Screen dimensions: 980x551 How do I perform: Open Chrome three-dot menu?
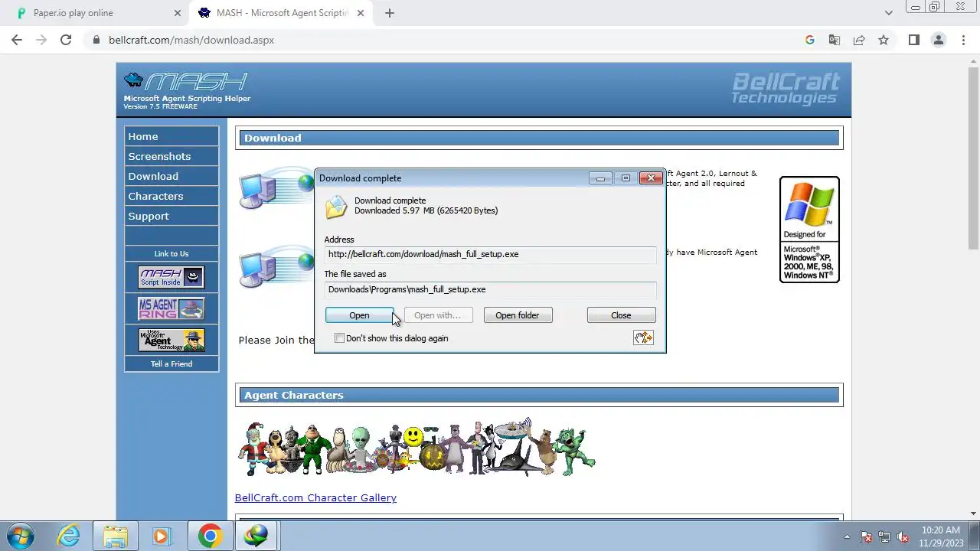point(963,40)
